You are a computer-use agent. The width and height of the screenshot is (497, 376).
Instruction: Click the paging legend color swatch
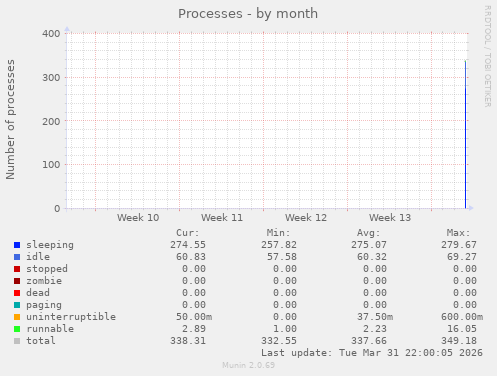[x=17, y=305]
